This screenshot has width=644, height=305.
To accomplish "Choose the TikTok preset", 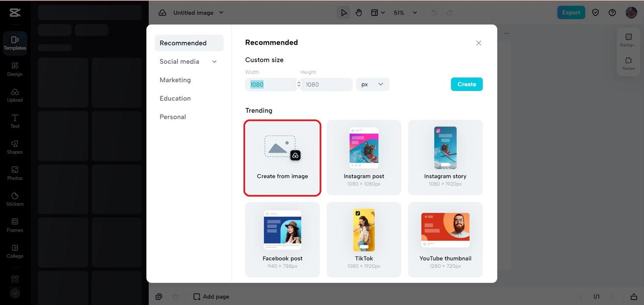I will click(364, 240).
